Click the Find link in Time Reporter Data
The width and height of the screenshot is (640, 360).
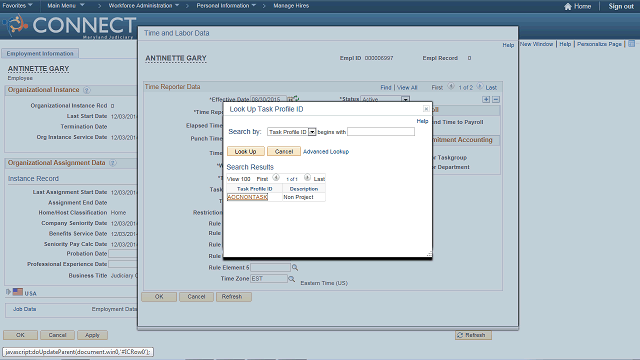click(x=386, y=87)
